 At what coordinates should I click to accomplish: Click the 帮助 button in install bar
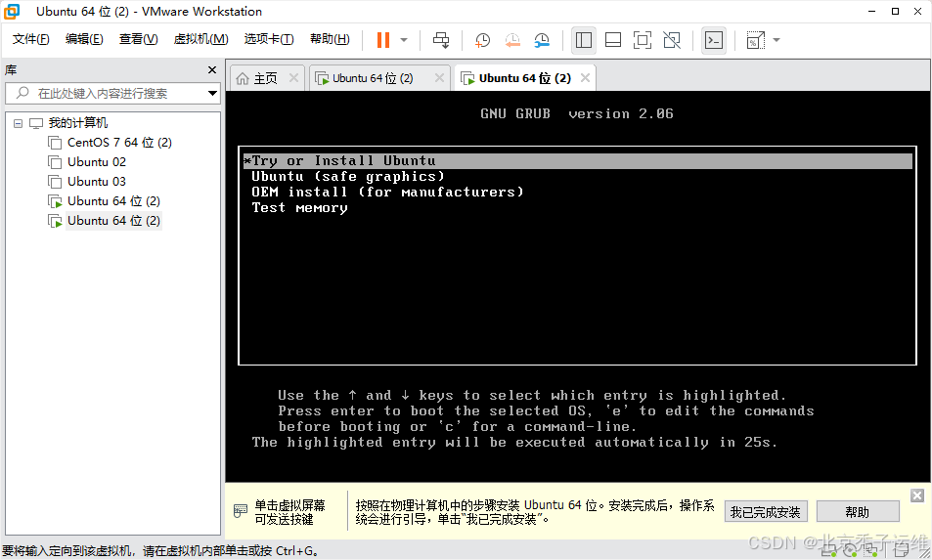858,512
